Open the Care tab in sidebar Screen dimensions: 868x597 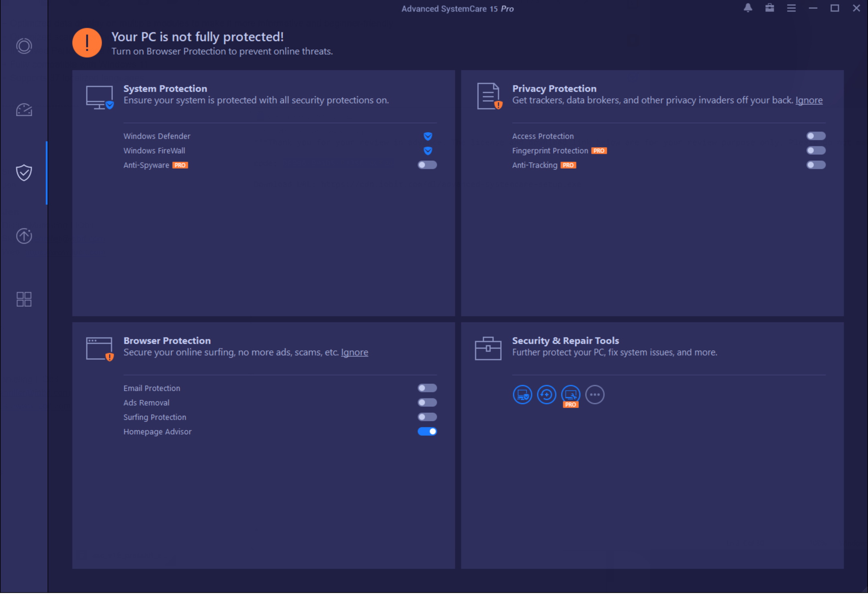pos(24,46)
